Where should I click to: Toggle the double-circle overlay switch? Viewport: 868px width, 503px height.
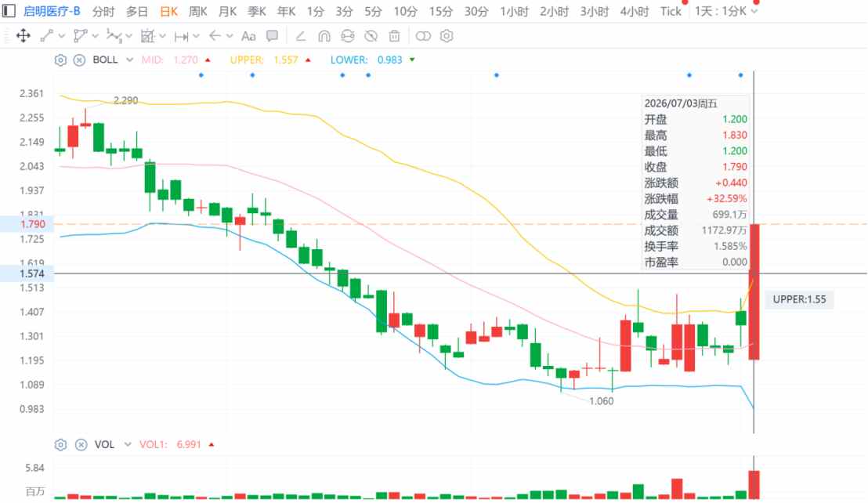tap(423, 36)
